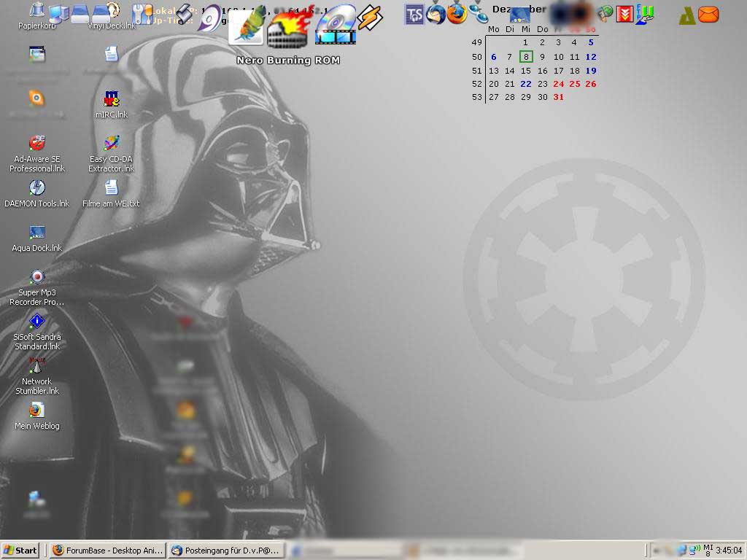Click calendar day 15
Screen dimensions: 747x560
pos(526,71)
